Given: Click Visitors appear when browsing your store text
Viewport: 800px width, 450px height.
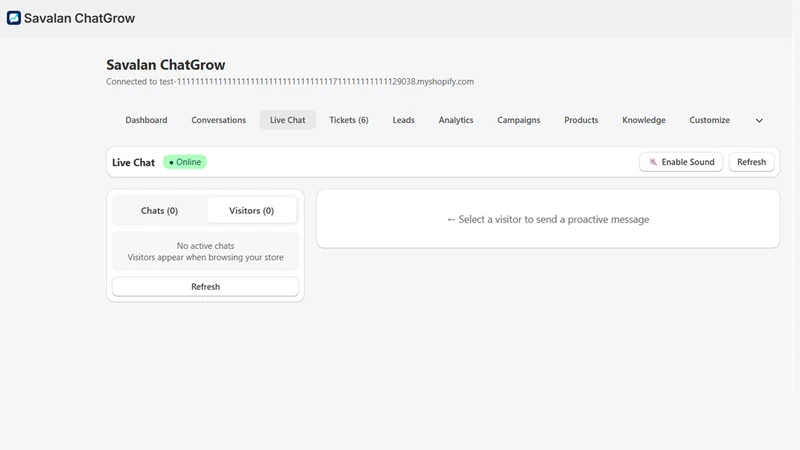Looking at the screenshot, I should (206, 257).
